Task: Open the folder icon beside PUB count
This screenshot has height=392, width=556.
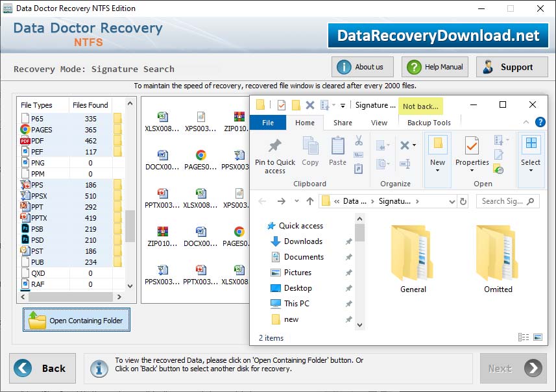Action: pos(117,262)
